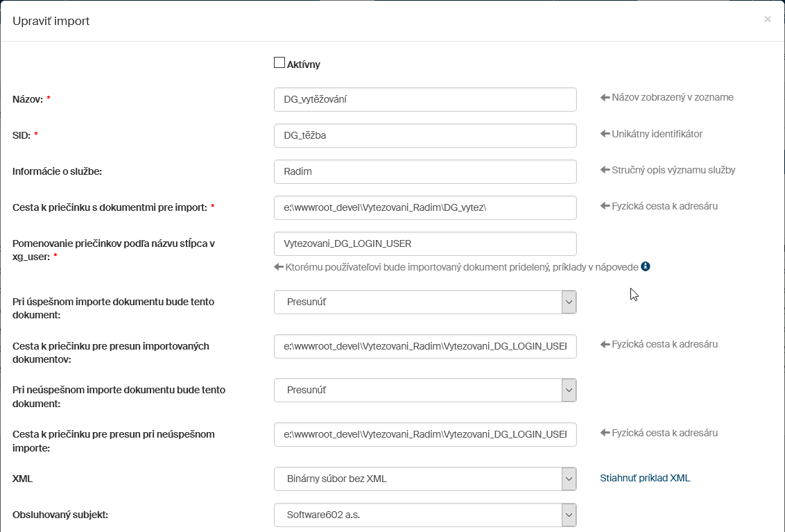Screen dimensions: 785x532
Task: Expand the Obsluhovaný subjekt dropdown
Action: pos(425,515)
